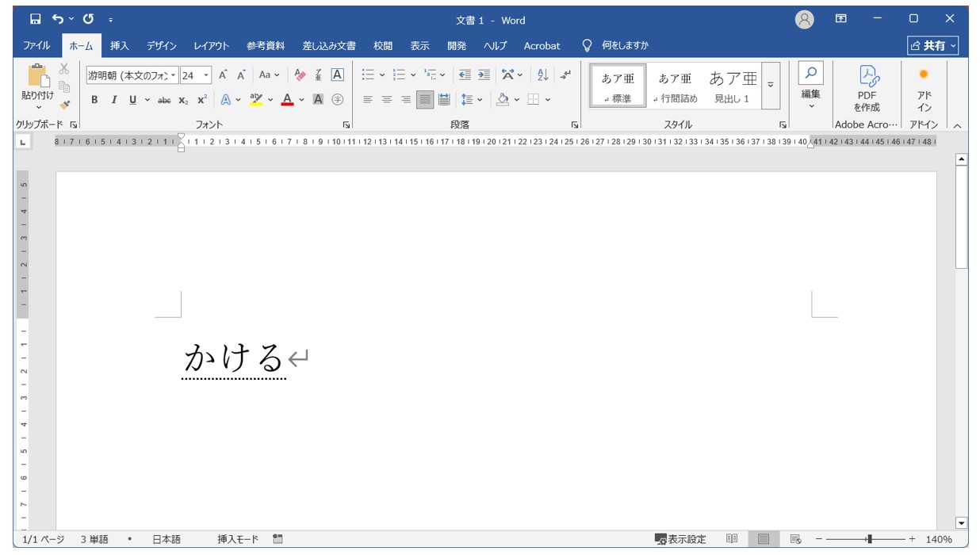The width and height of the screenshot is (980, 555).
Task: Open the ファイル (File) tab
Action: tap(36, 46)
